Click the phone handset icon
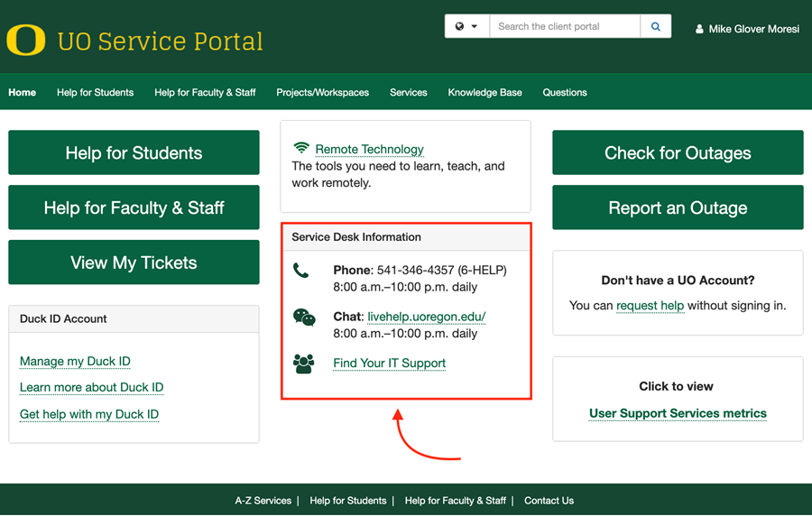Image resolution: width=812 pixels, height=516 pixels. 300,270
